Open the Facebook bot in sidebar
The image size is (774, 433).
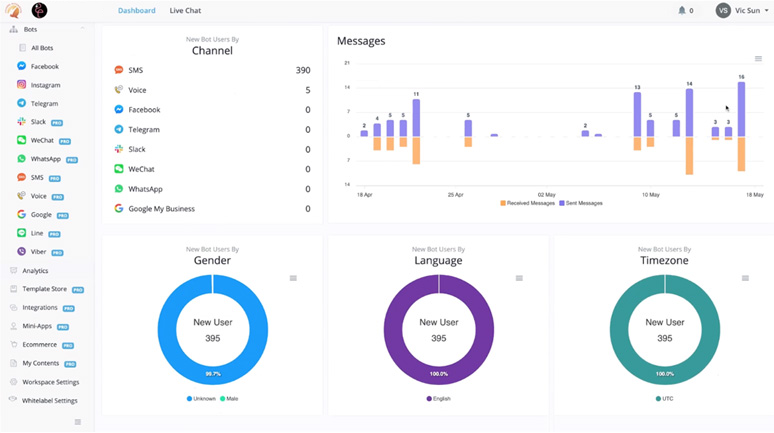44,66
